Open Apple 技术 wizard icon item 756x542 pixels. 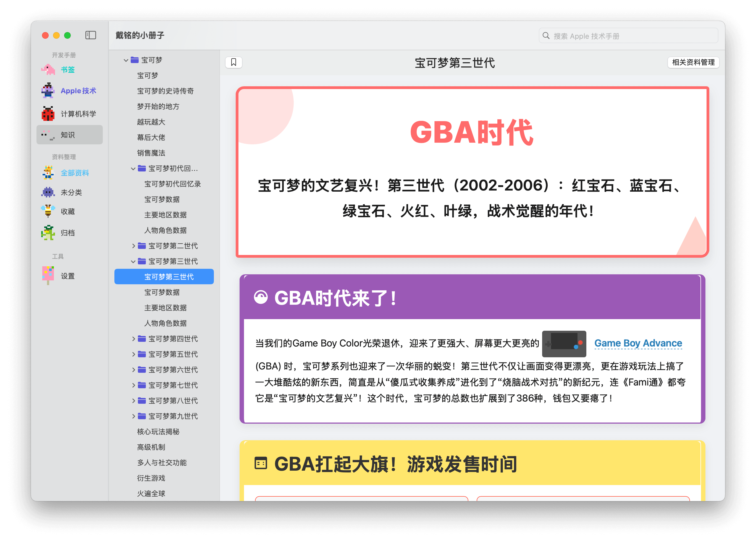pos(48,90)
